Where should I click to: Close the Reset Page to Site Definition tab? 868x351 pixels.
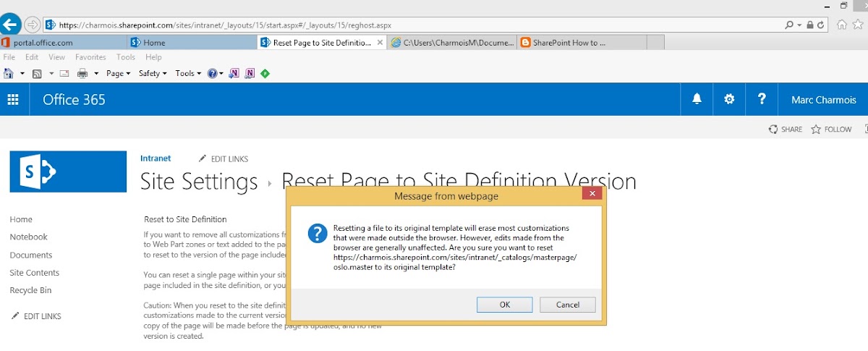tap(380, 43)
